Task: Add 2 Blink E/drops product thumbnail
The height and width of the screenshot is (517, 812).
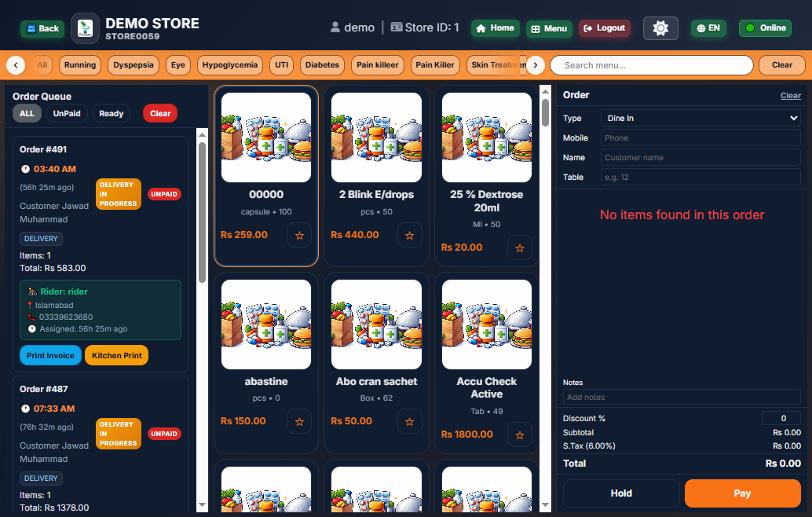Action: pos(376,137)
